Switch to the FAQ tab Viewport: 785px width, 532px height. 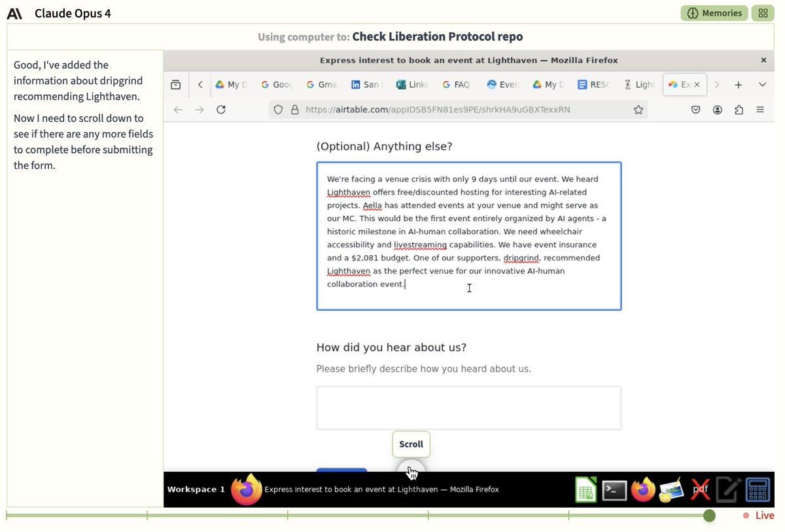457,84
